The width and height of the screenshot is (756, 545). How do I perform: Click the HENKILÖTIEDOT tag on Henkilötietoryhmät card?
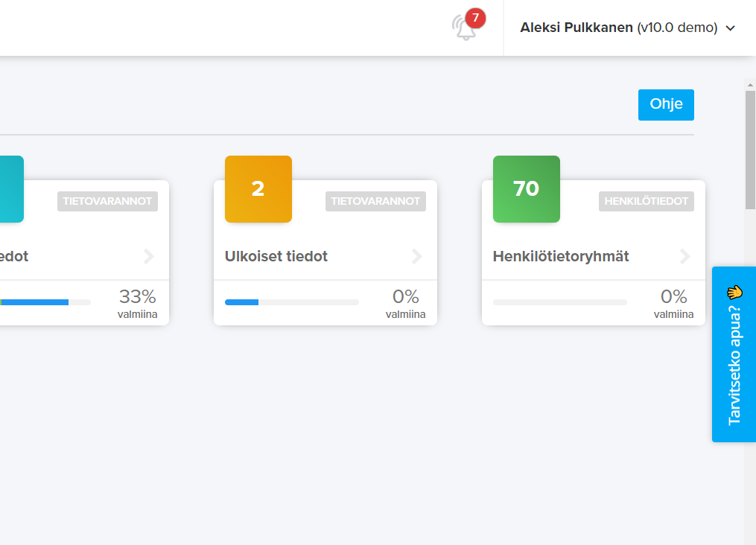646,201
